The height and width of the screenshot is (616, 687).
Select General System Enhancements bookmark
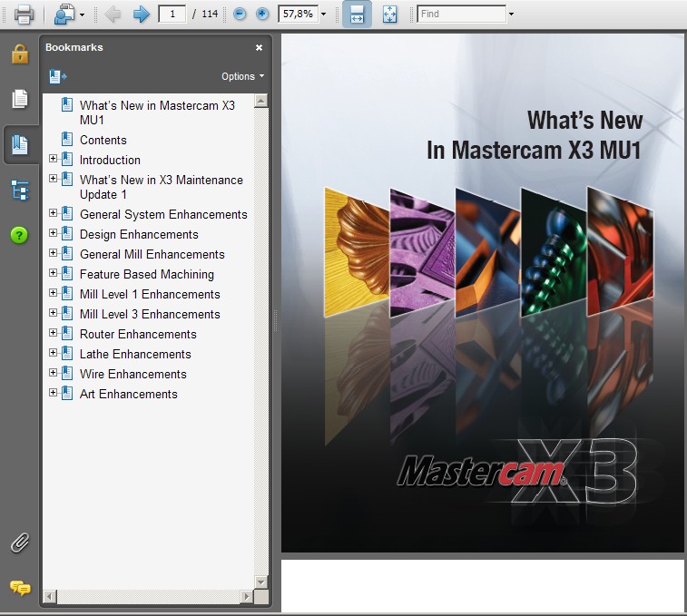pos(163,215)
